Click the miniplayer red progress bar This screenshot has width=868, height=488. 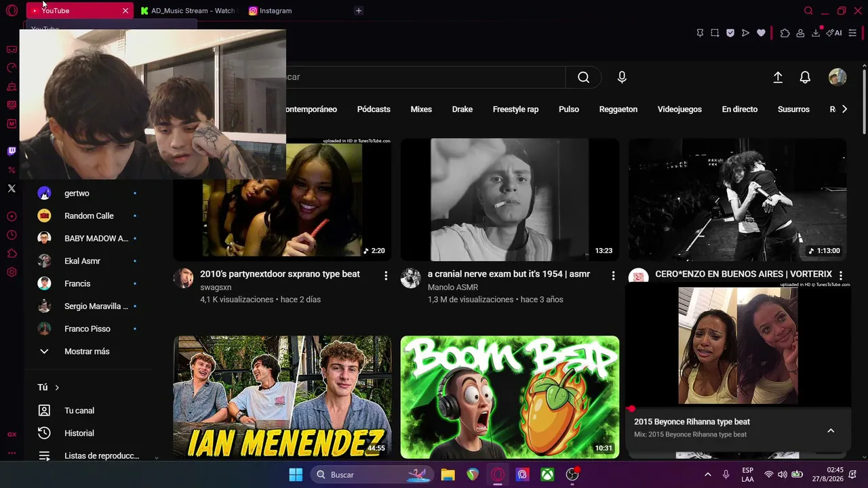point(738,408)
